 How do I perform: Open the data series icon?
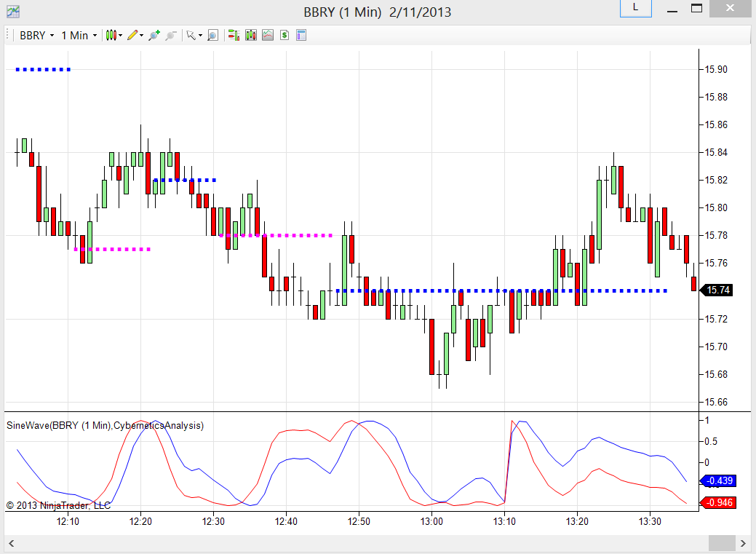pyautogui.click(x=251, y=35)
